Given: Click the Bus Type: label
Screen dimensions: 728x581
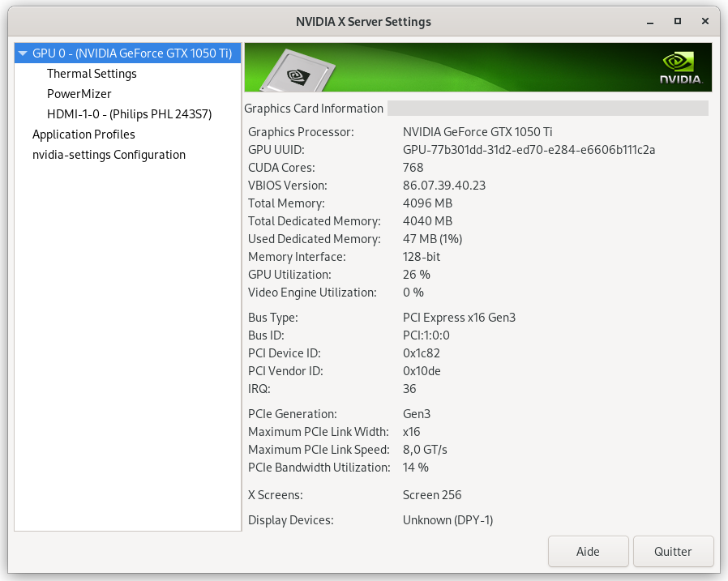Looking at the screenshot, I should click(273, 318).
